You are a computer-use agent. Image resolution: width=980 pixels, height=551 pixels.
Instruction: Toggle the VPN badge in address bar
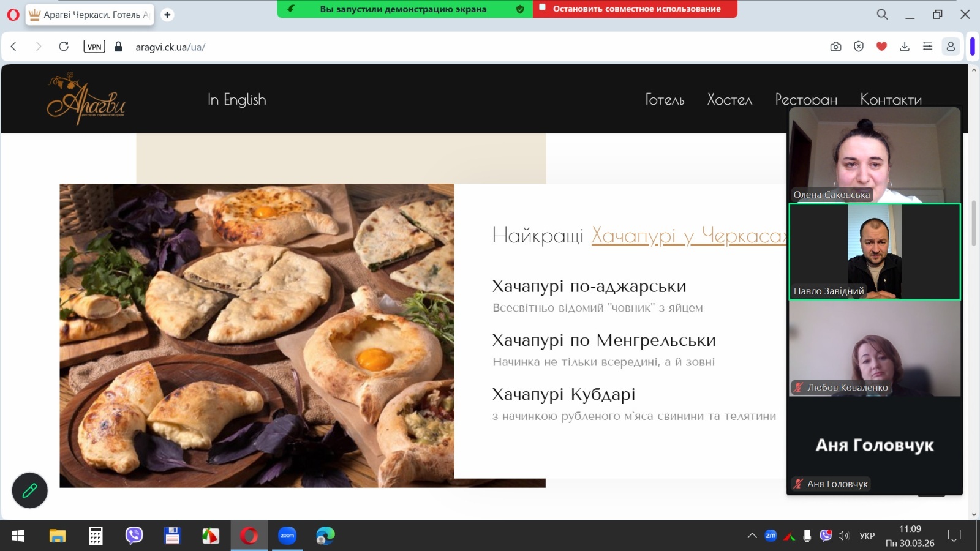94,47
